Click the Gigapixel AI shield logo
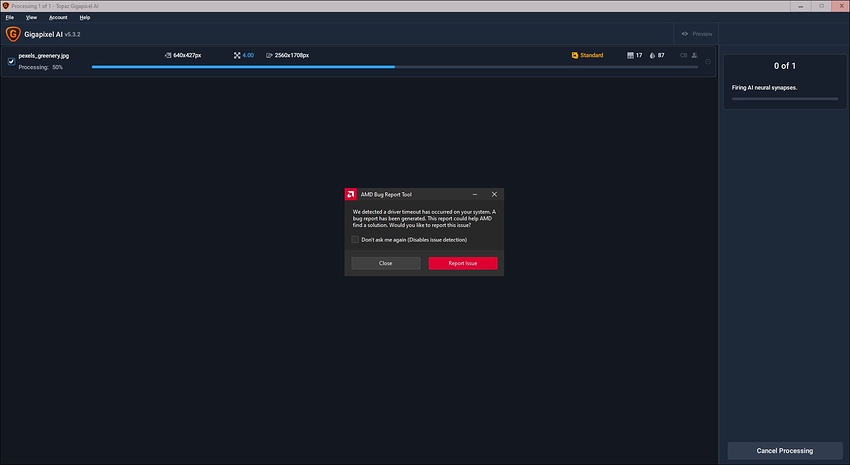Screen dimensions: 850x465 pos(12,34)
